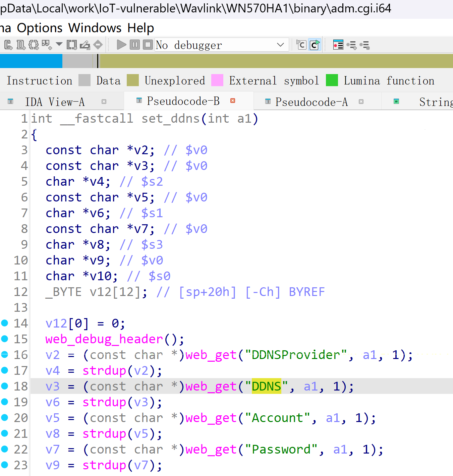453x476 pixels.
Task: Click the Lumina function green swatch
Action: click(x=332, y=80)
